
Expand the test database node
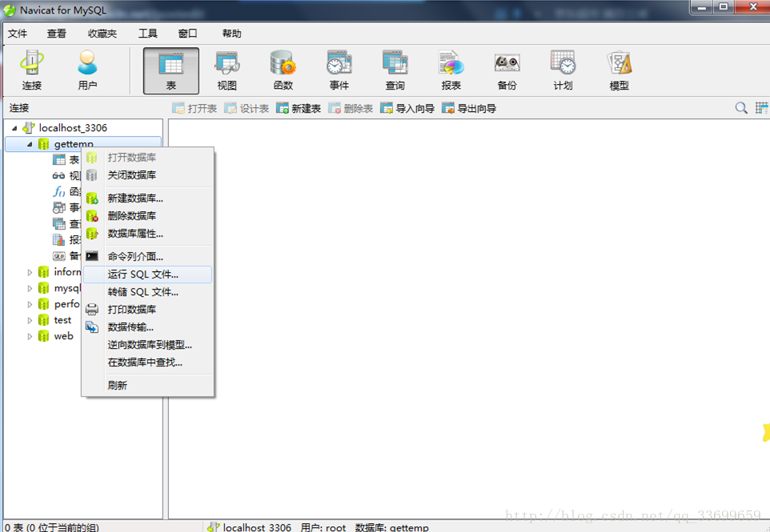[x=30, y=321]
